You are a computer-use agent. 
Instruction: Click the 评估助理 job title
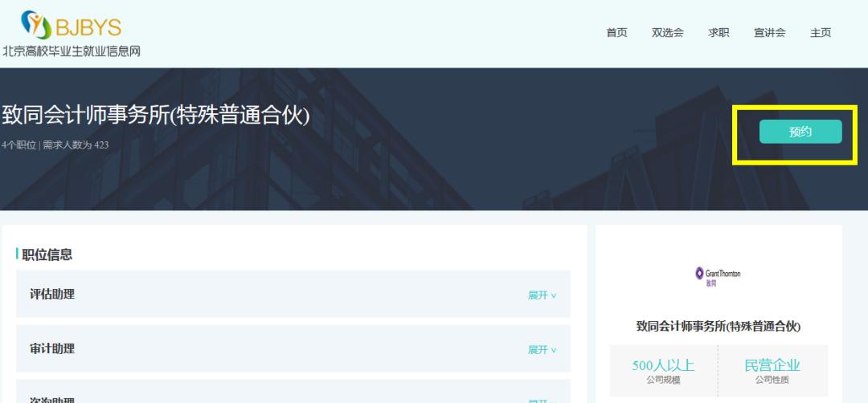52,294
